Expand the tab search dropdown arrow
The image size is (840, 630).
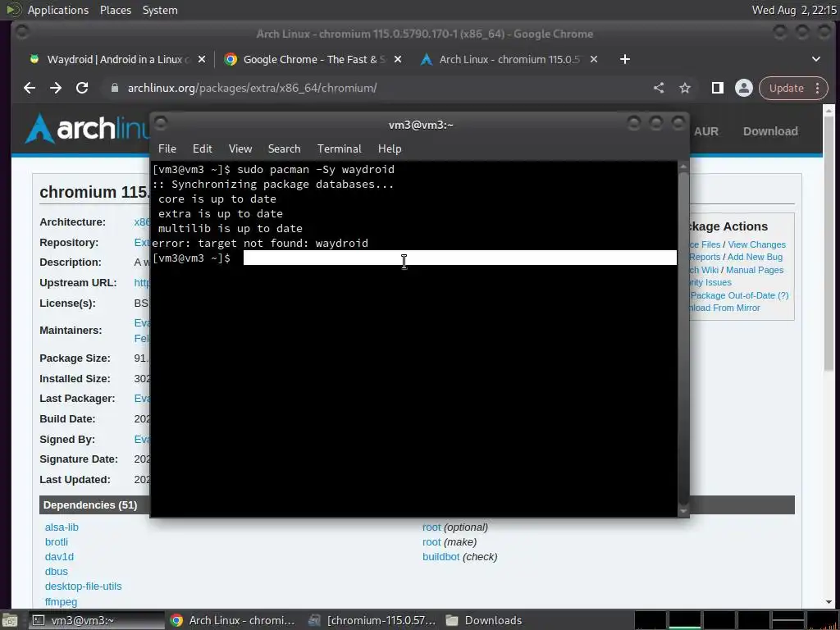[816, 59]
